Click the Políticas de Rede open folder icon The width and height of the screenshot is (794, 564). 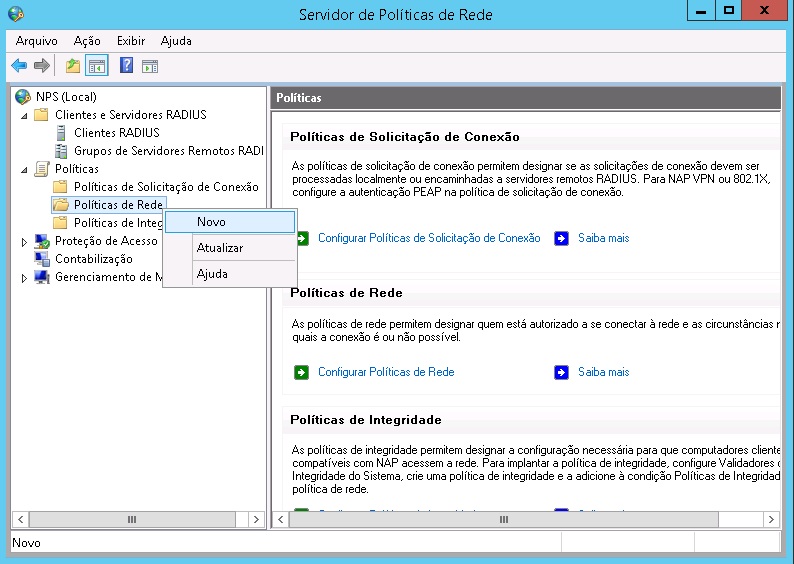pos(61,205)
